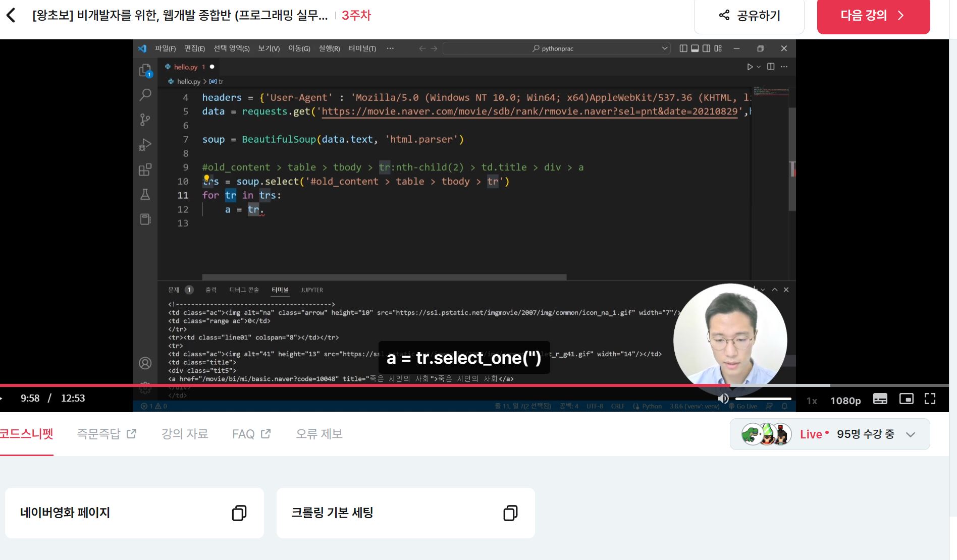Mute the video with speaker icon
This screenshot has height=560, width=957.
tap(723, 399)
